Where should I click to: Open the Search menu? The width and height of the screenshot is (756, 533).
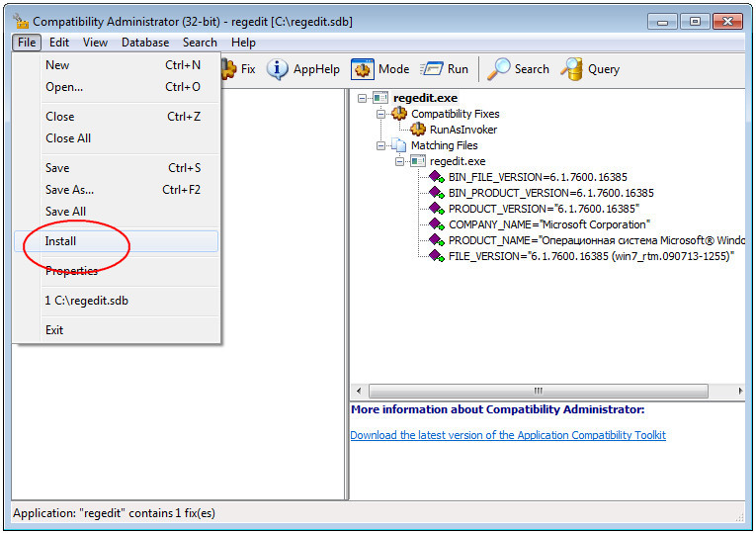tap(200, 43)
